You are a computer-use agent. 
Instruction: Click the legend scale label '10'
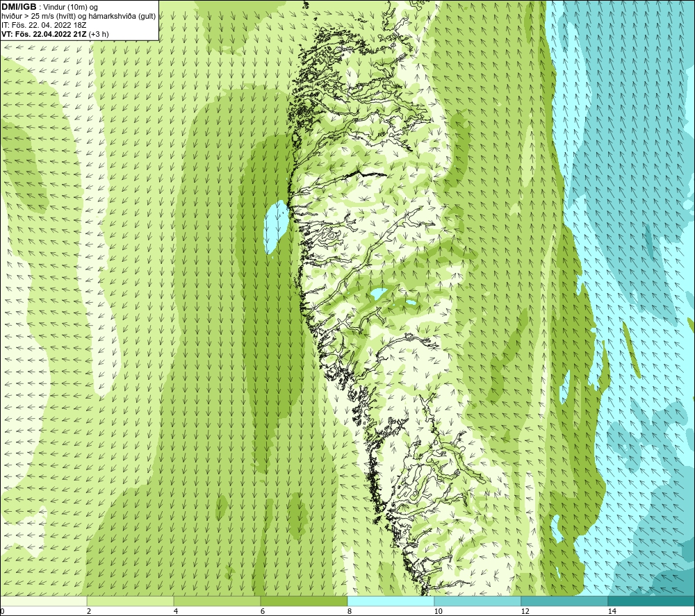pyautogui.click(x=438, y=612)
